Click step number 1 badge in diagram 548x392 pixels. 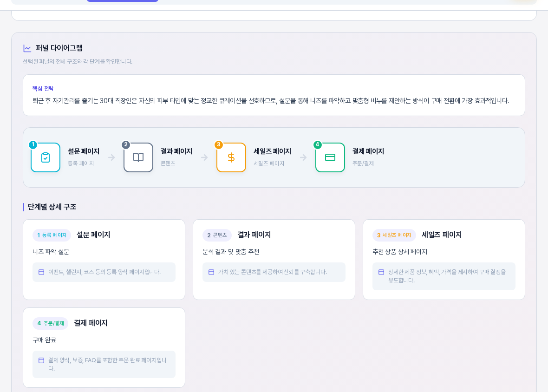click(33, 144)
